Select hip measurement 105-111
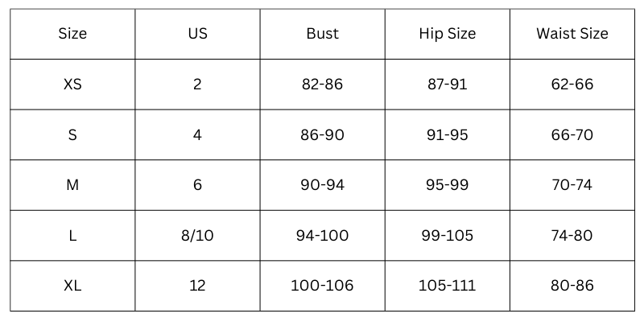The height and width of the screenshot is (322, 644). 448,286
